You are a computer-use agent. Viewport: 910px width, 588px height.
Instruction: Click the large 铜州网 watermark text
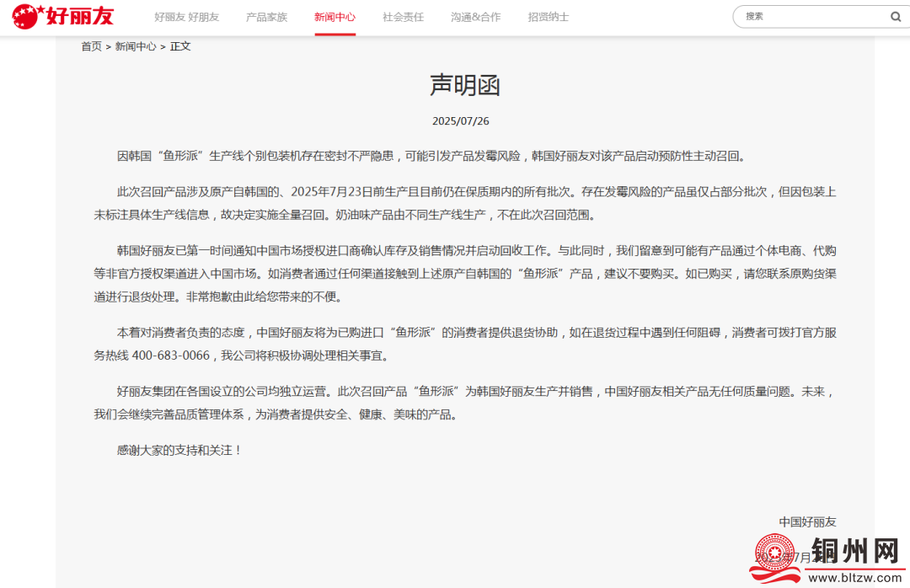(x=853, y=552)
